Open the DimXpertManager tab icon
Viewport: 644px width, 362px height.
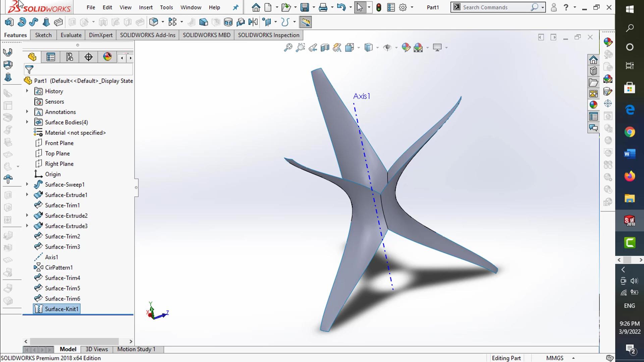point(89,57)
